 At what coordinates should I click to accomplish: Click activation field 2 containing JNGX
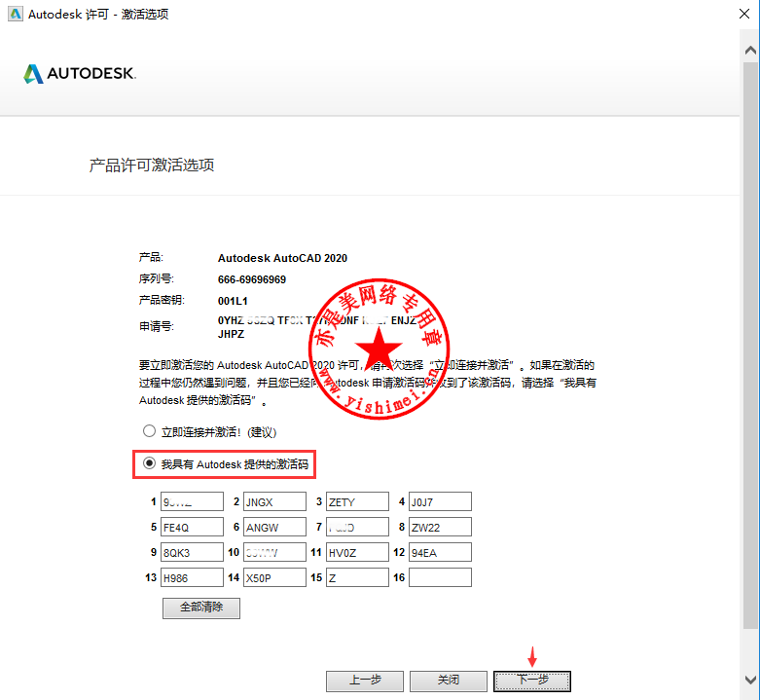coord(274,501)
